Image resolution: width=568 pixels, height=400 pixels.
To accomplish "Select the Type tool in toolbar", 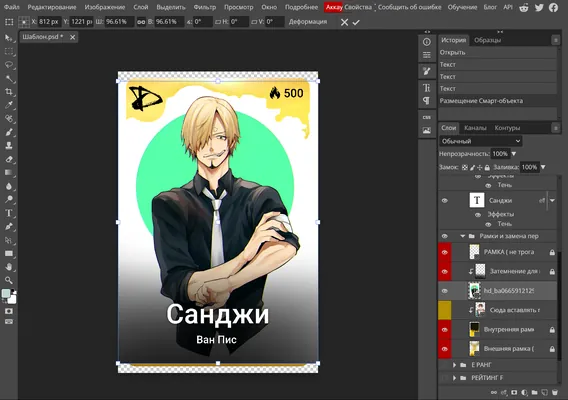I will pyautogui.click(x=9, y=213).
